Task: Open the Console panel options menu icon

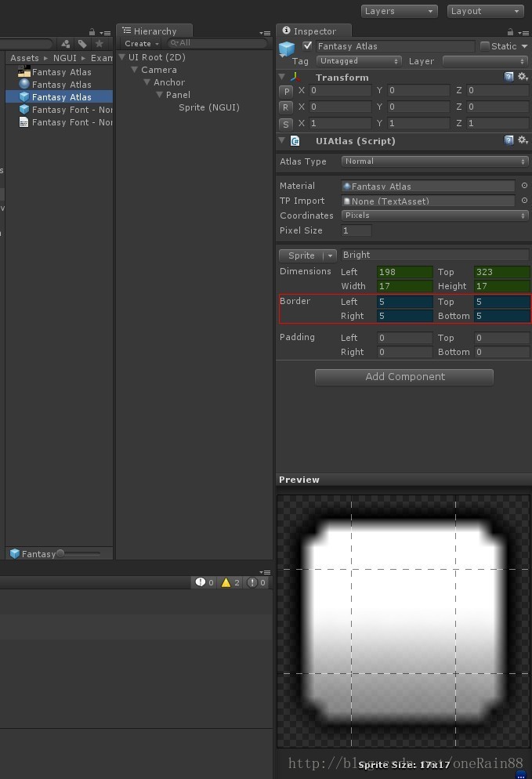Action: click(265, 572)
